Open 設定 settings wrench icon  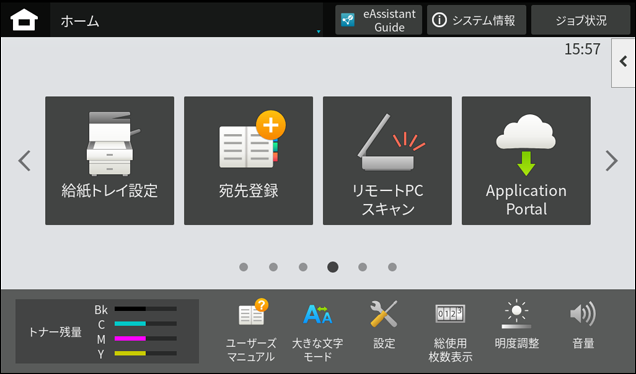pos(384,325)
